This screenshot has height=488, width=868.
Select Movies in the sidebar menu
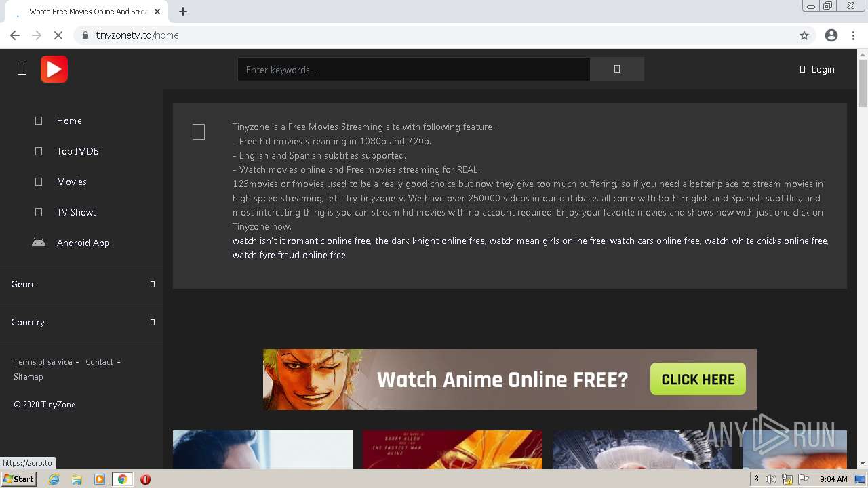click(72, 182)
